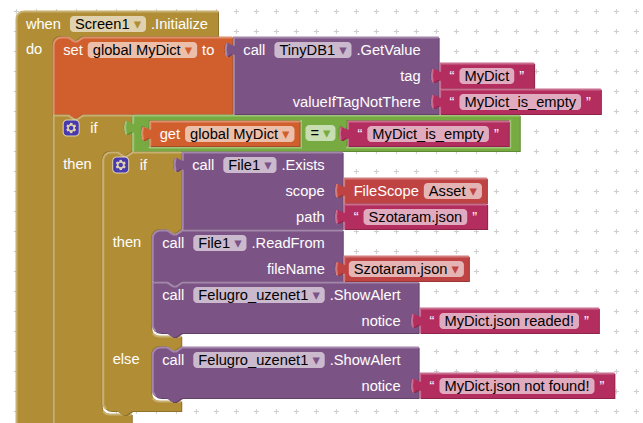This screenshot has height=423, width=643.
Task: Click the scope parameter label
Action: coord(305,191)
